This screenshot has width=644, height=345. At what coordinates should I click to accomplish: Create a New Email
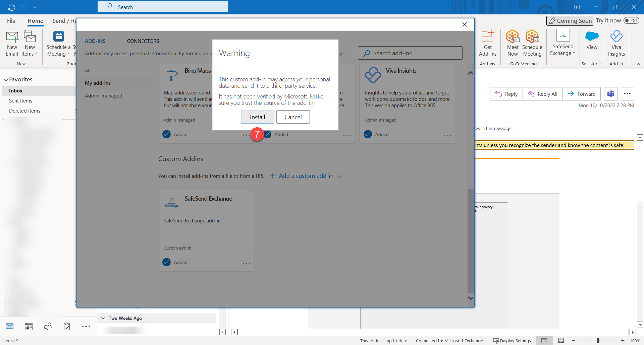click(12, 44)
